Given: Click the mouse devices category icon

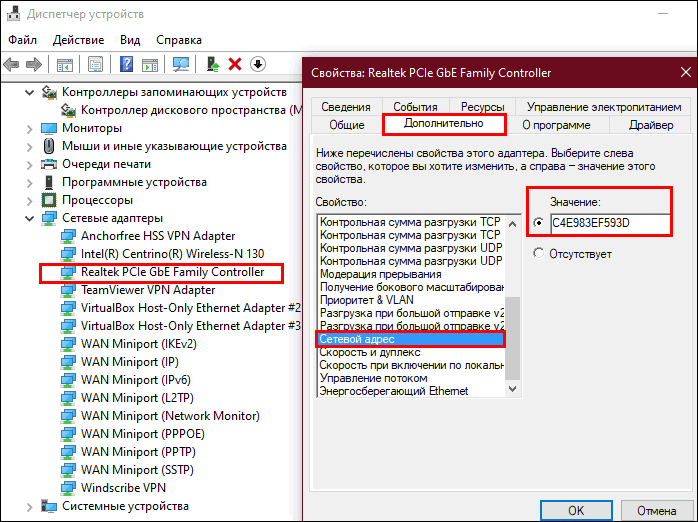Looking at the screenshot, I should (x=49, y=146).
